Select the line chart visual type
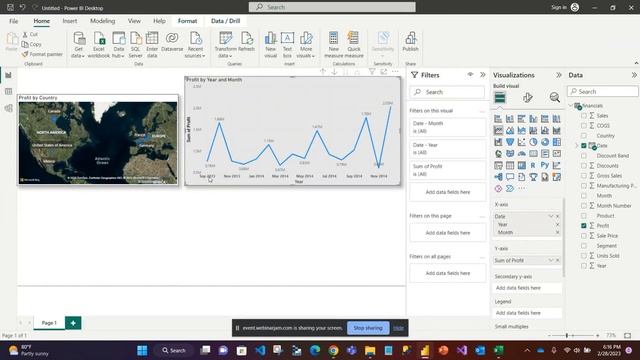Screen dimensions: 640x360 tap(498, 131)
